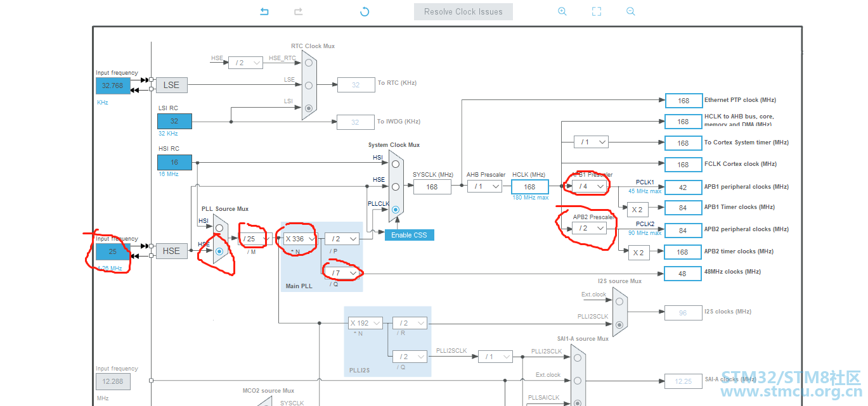Click the Enable CSS button
The image size is (868, 406).
[x=409, y=235]
